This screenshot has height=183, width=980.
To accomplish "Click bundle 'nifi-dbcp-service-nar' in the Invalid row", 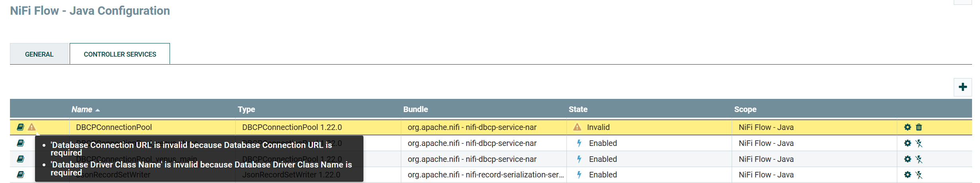I will [472, 127].
